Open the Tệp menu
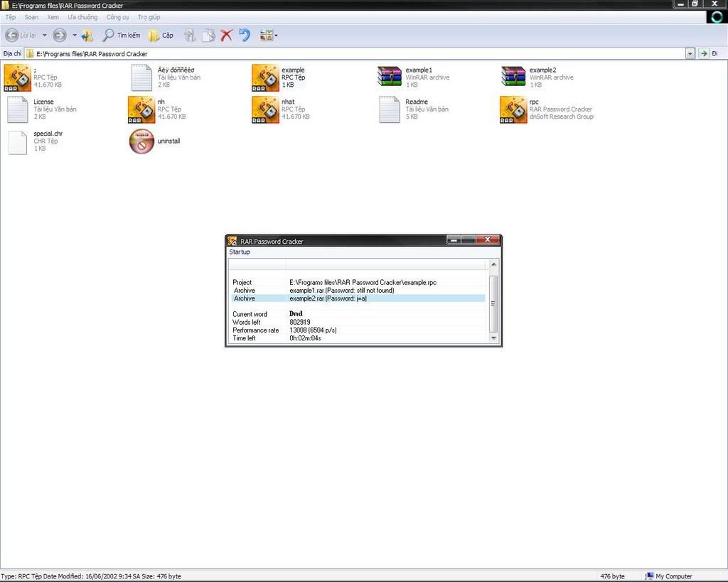 click(x=11, y=17)
